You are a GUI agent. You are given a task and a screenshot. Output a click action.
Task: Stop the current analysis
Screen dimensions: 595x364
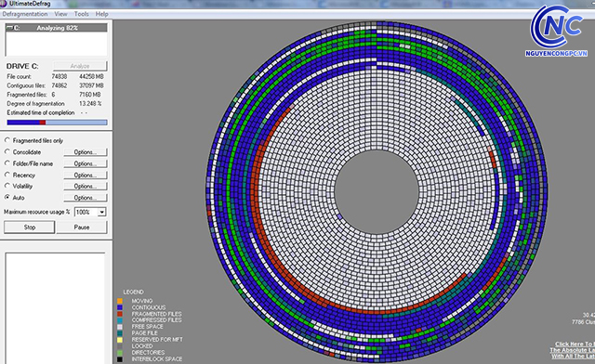[29, 227]
